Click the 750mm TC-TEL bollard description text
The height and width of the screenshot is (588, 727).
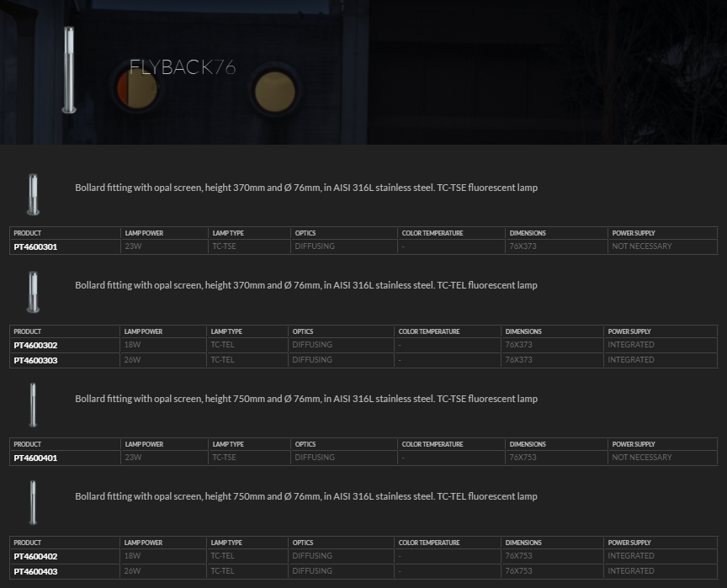[306, 496]
